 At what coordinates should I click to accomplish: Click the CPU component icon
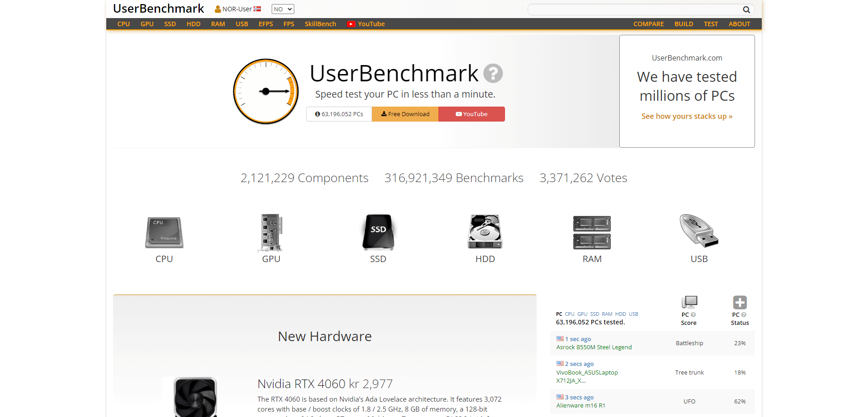pyautogui.click(x=164, y=233)
